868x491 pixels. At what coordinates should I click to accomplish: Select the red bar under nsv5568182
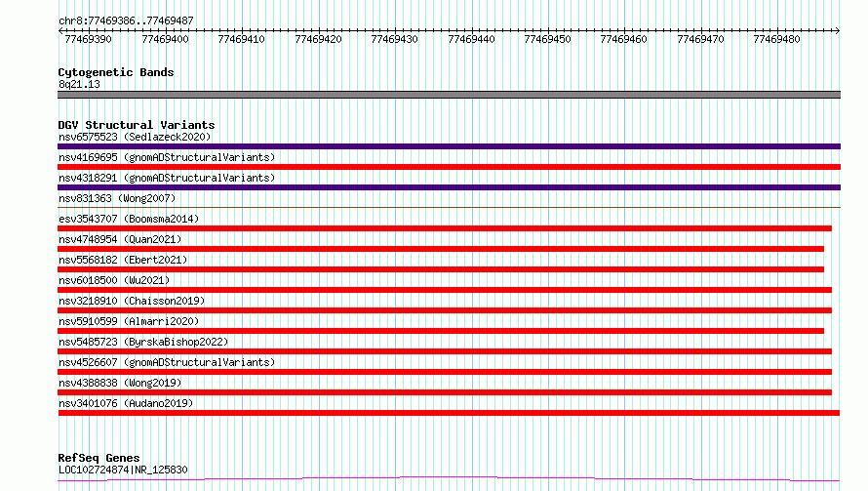(x=441, y=269)
